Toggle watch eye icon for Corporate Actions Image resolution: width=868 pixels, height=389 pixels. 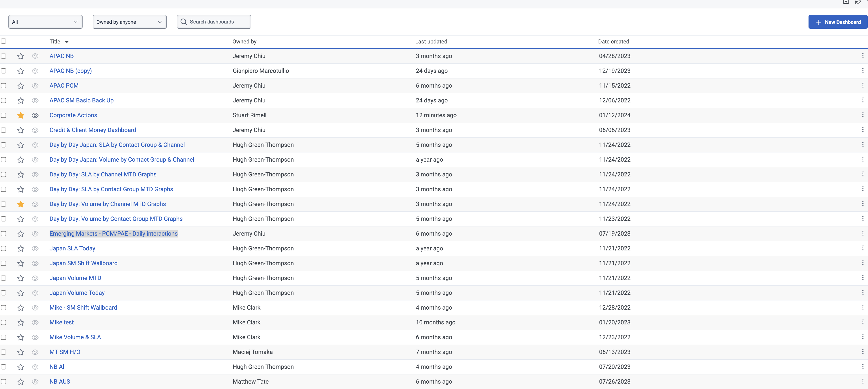point(35,116)
